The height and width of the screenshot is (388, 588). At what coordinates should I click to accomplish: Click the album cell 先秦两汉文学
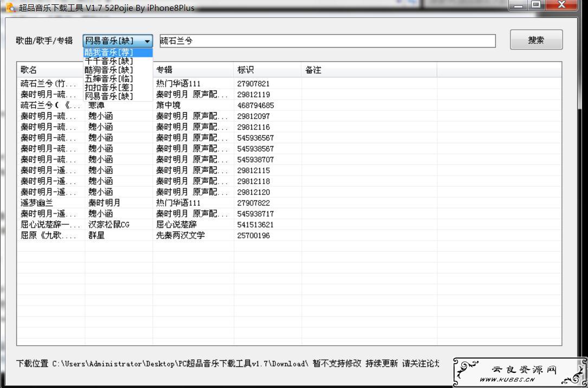180,236
